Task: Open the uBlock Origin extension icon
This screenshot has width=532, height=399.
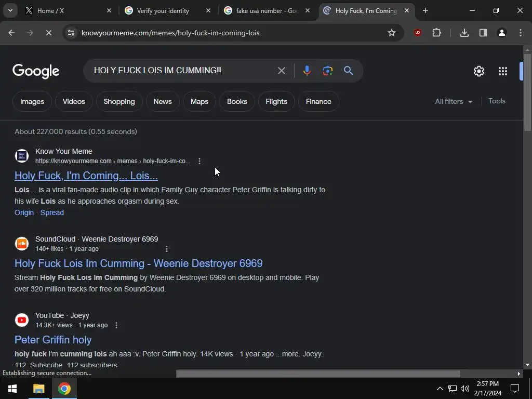Action: tap(418, 33)
